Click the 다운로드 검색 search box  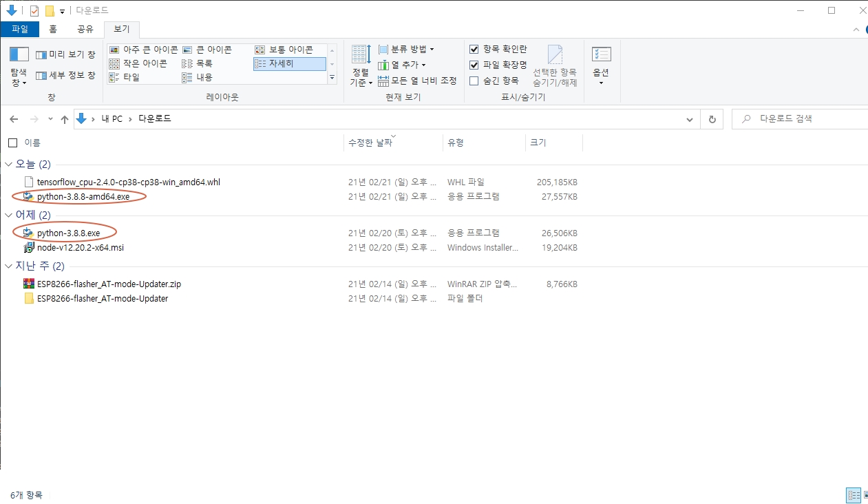click(798, 119)
